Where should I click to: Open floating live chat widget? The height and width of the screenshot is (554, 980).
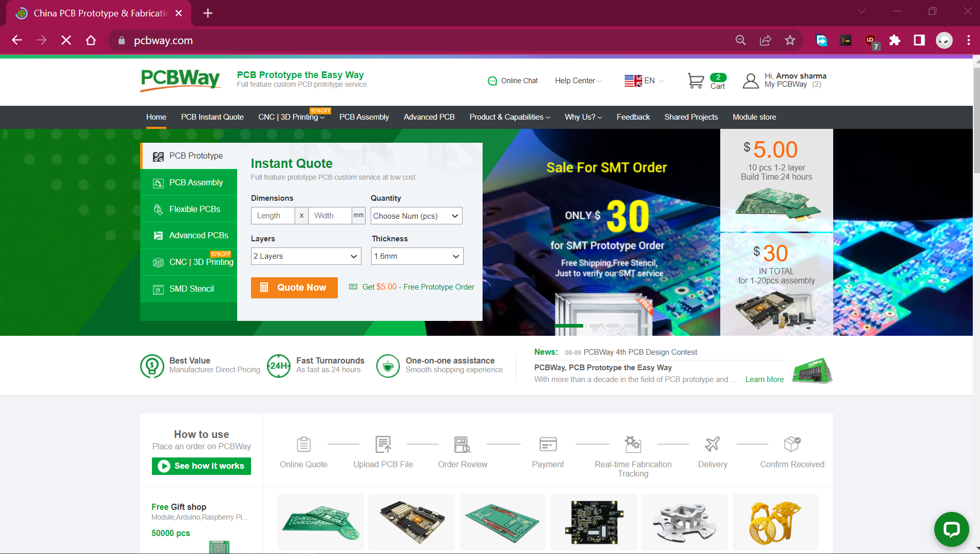pyautogui.click(x=951, y=529)
